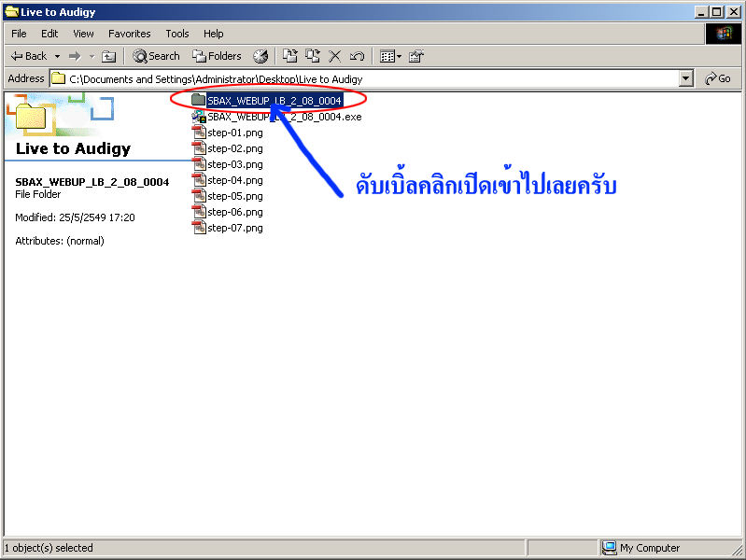Image resolution: width=746 pixels, height=560 pixels.
Task: Select the step-06.png file icon
Action: point(198,211)
